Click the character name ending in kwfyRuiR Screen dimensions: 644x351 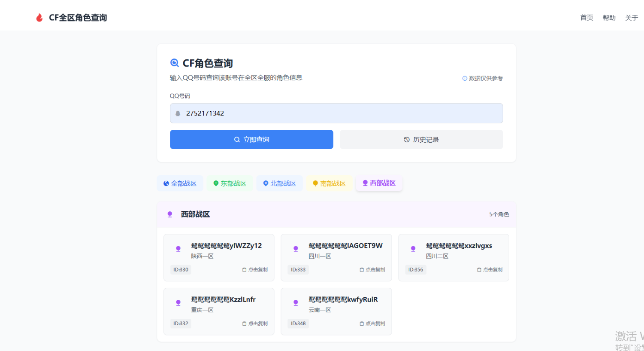tap(343, 299)
